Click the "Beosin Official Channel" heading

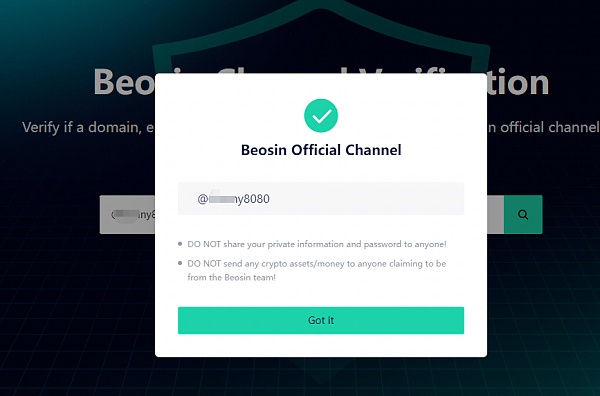[x=321, y=150]
